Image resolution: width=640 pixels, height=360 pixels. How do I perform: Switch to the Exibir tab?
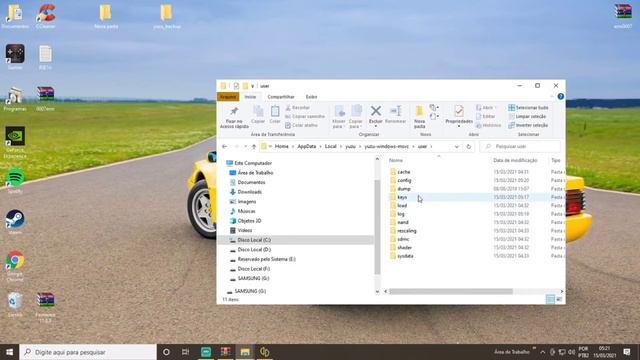tap(311, 97)
